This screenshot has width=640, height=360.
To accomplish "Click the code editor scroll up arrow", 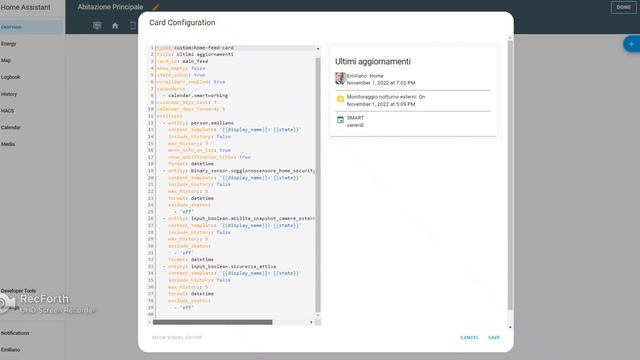I will coord(318,49).
